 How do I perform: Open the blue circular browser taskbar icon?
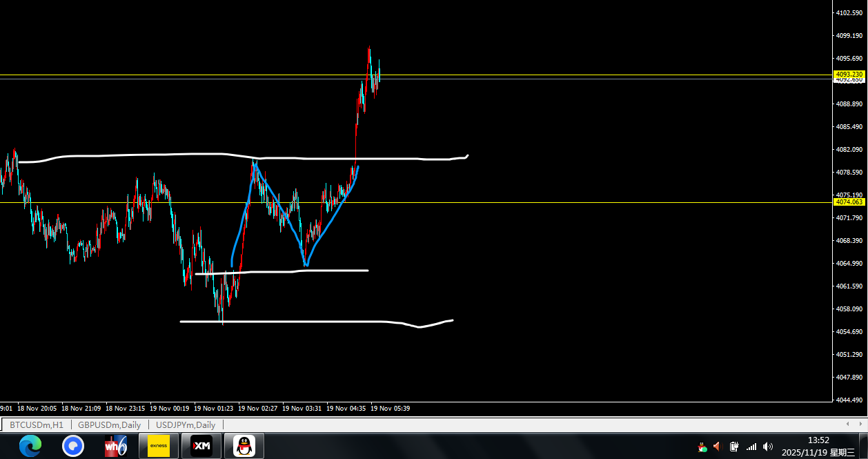click(73, 446)
